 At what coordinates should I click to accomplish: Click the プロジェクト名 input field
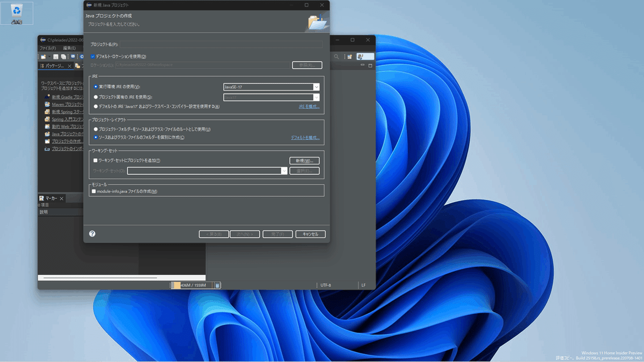[x=221, y=44]
